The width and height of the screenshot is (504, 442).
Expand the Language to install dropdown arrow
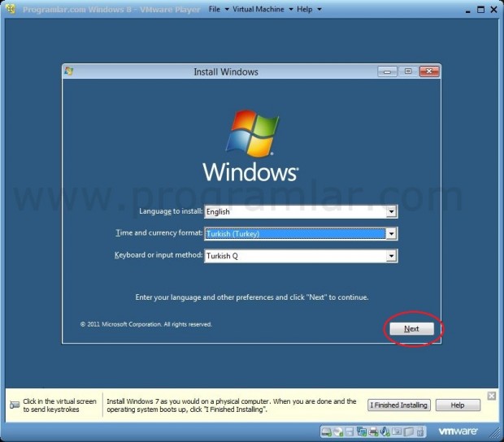(x=391, y=212)
